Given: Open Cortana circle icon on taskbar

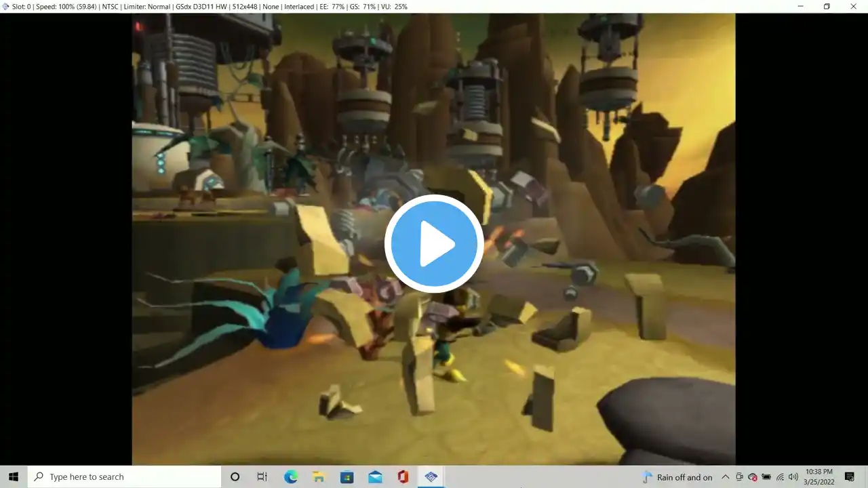Looking at the screenshot, I should pos(235,477).
